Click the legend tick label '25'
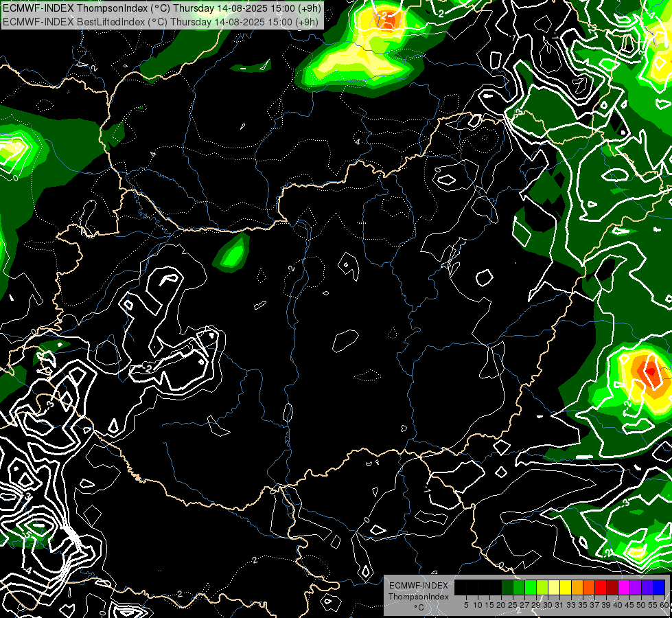Viewport: 672px width, 618px height. tap(513, 605)
